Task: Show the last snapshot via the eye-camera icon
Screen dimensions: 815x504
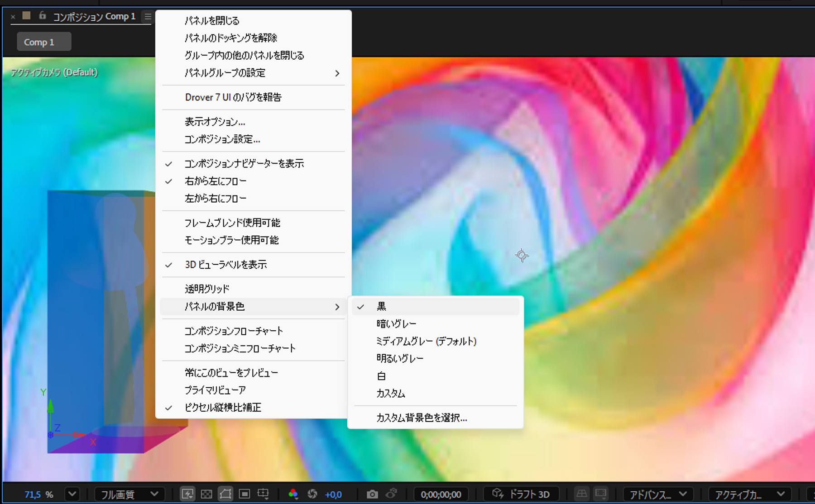Action: click(392, 494)
